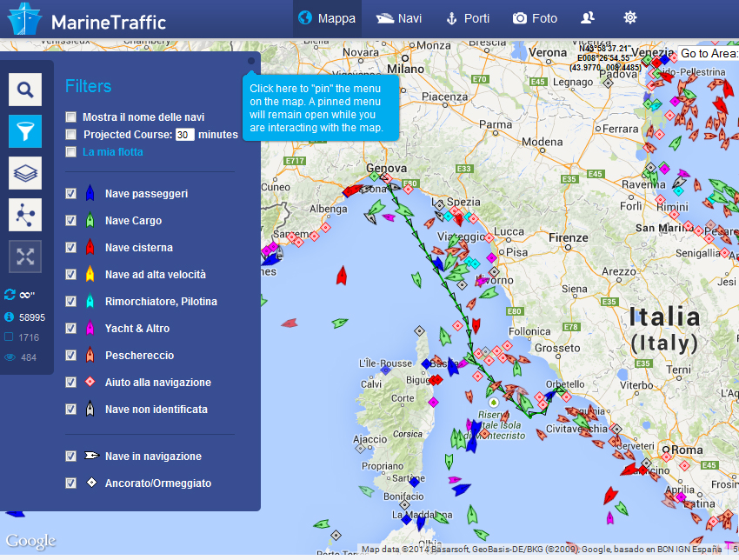This screenshot has width=739, height=560.
Task: Click the Milano city label on map
Action: click(405, 69)
